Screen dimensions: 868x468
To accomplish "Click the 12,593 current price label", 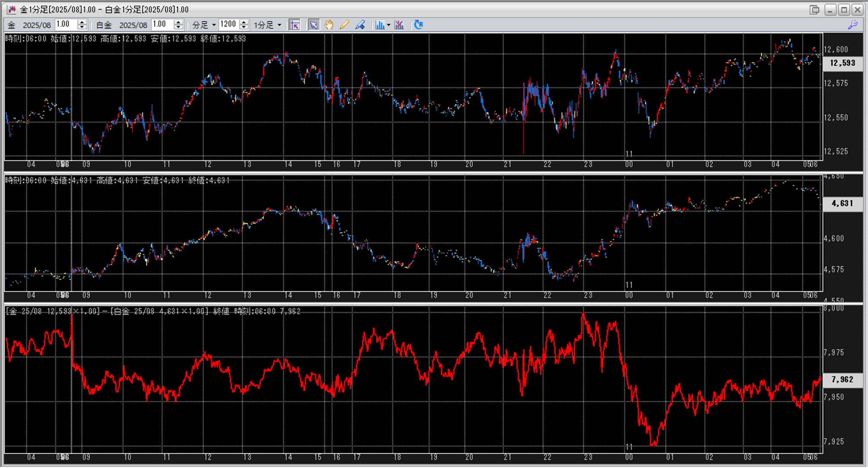I will point(842,63).
